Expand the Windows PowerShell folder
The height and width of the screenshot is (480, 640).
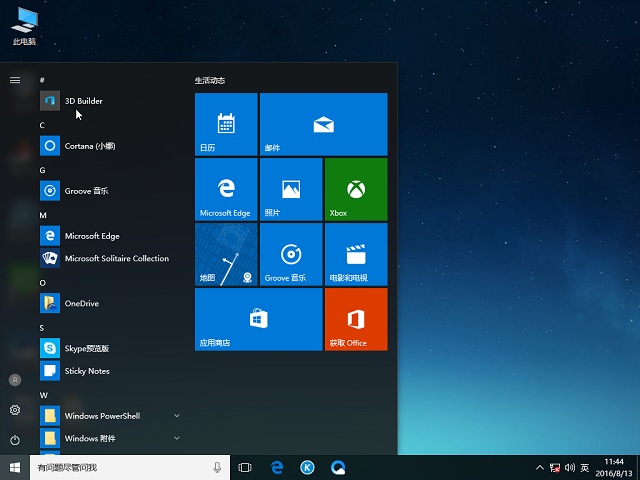pos(177,415)
